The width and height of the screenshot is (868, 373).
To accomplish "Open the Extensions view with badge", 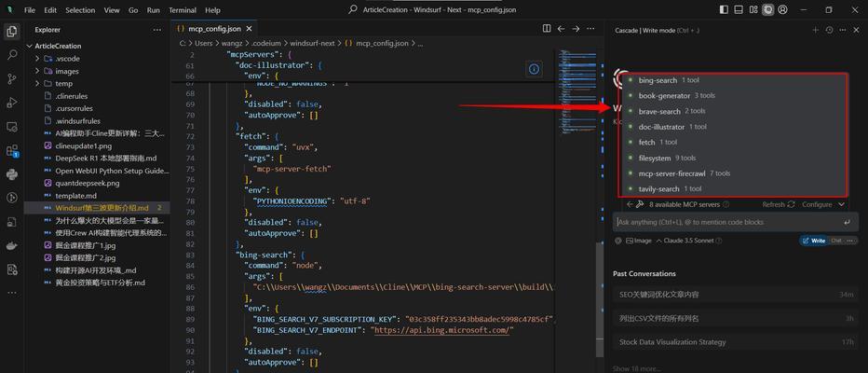I will click(11, 151).
